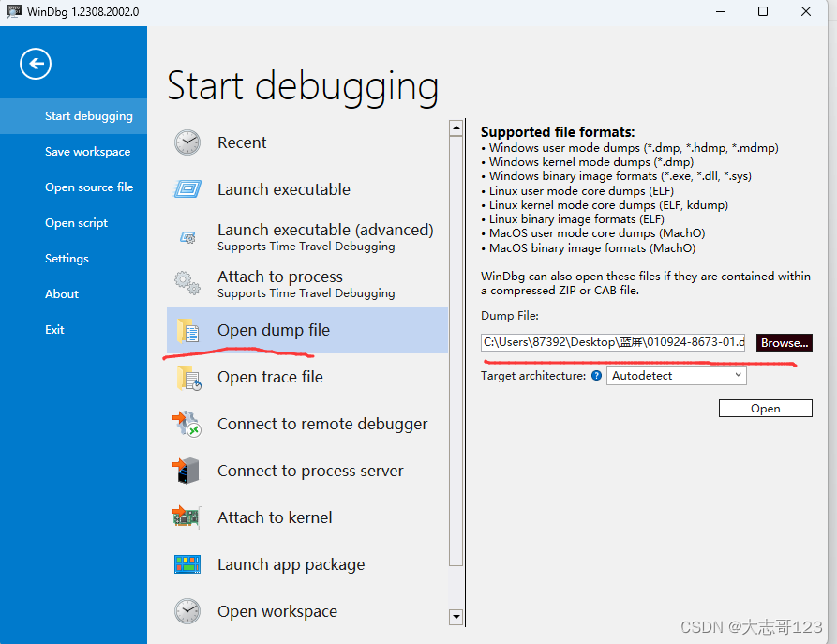The width and height of the screenshot is (837, 644).
Task: Click into the Dump File path field
Action: [x=613, y=342]
